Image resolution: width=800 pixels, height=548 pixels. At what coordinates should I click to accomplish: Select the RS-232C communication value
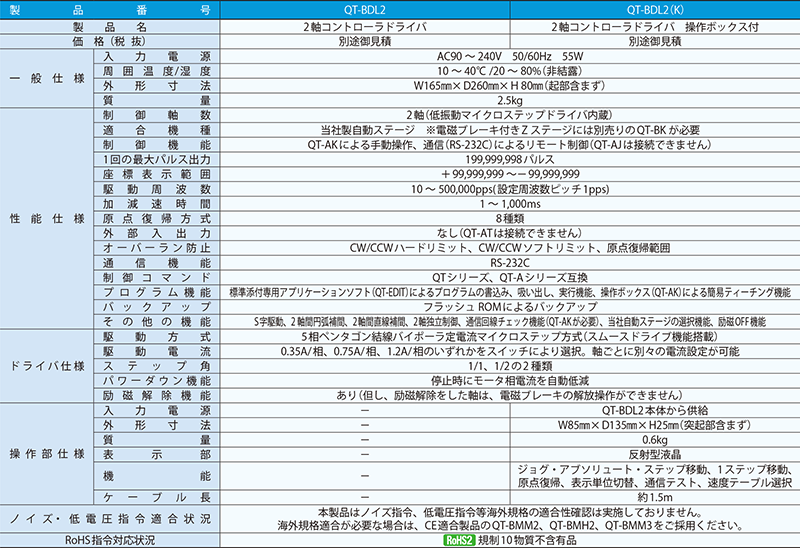[510, 263]
